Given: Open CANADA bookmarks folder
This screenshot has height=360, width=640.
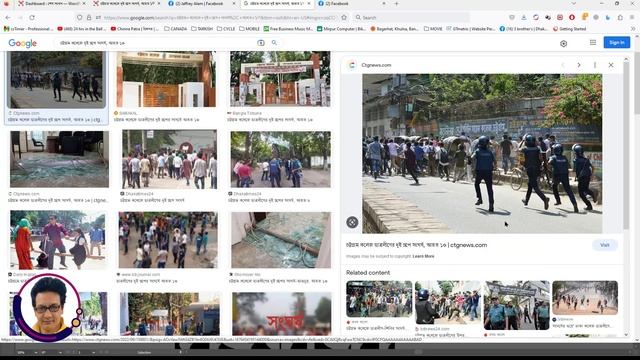Looking at the screenshot, I should (176, 29).
